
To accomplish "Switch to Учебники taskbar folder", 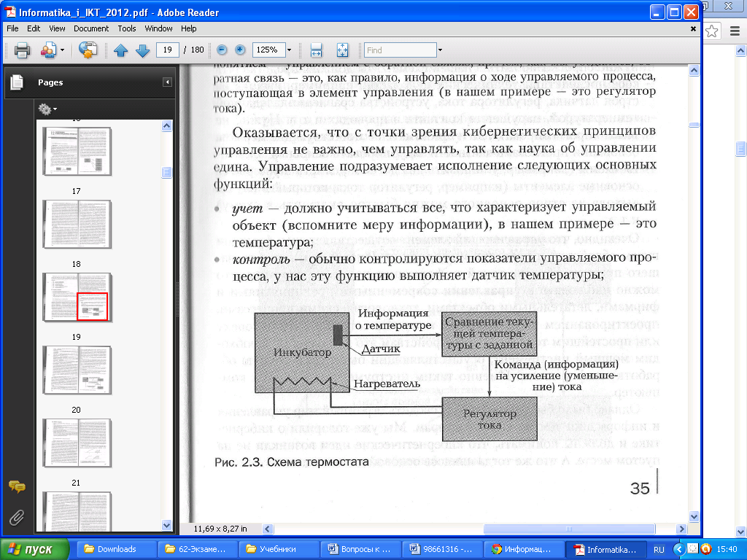I will click(279, 549).
